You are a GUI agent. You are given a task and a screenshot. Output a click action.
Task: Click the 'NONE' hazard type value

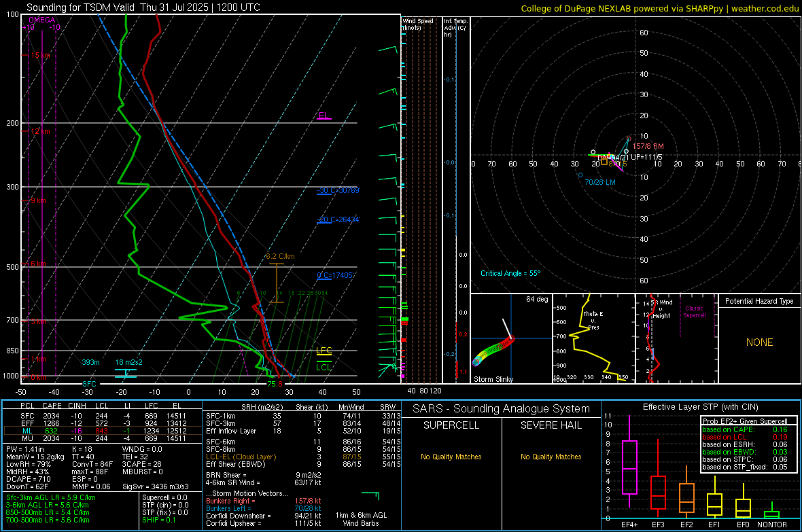(760, 342)
